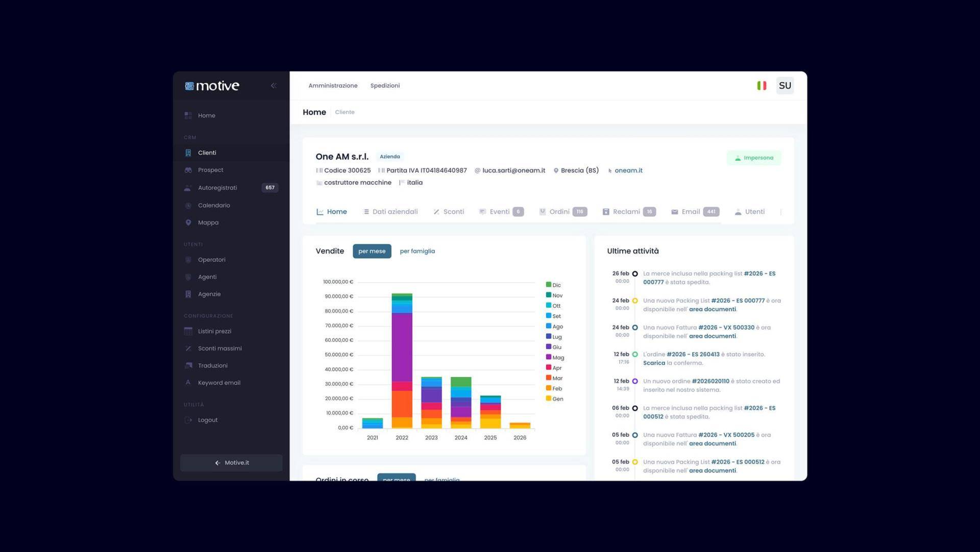Click the Italian flag language selector

[762, 86]
